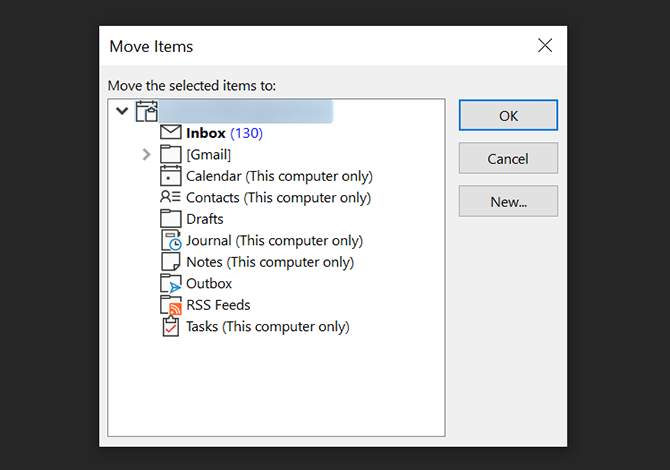Click the Drafts folder icon

click(x=170, y=219)
